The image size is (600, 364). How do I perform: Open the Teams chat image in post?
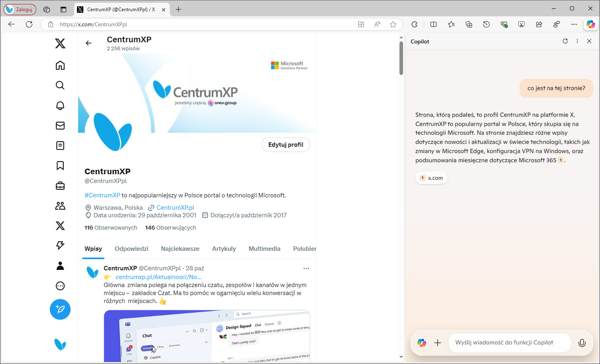[207, 336]
